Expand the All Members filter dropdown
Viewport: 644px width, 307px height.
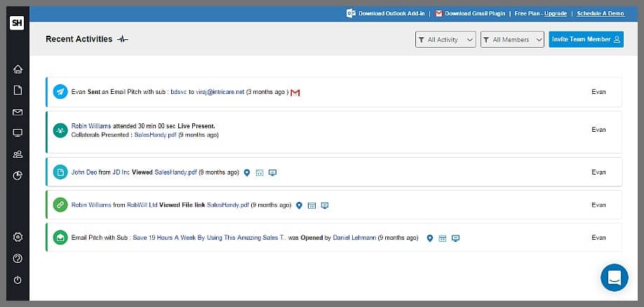[x=512, y=40]
